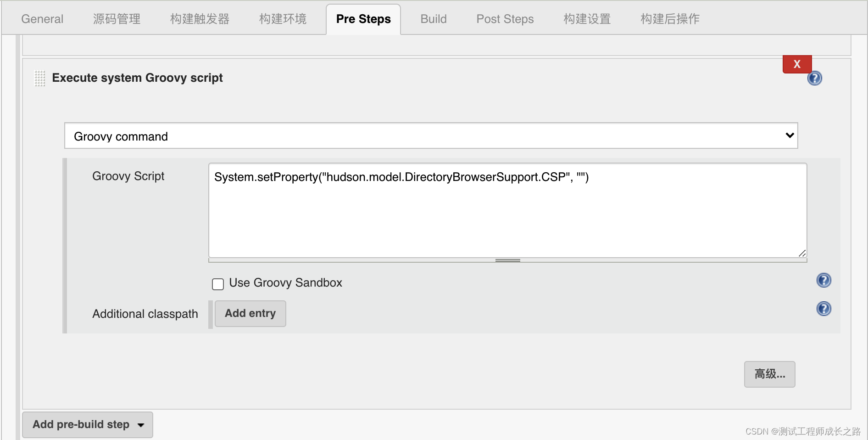Click the Add entry button
The width and height of the screenshot is (868, 440).
[250, 314]
